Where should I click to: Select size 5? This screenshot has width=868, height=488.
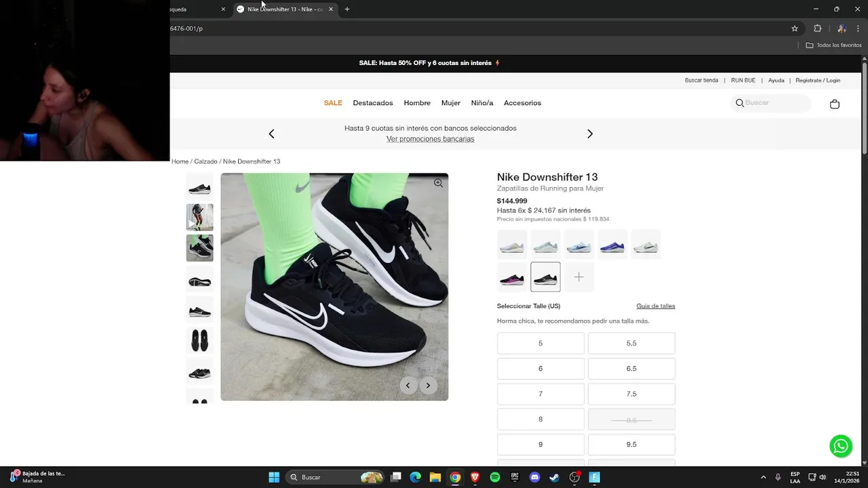coord(540,343)
